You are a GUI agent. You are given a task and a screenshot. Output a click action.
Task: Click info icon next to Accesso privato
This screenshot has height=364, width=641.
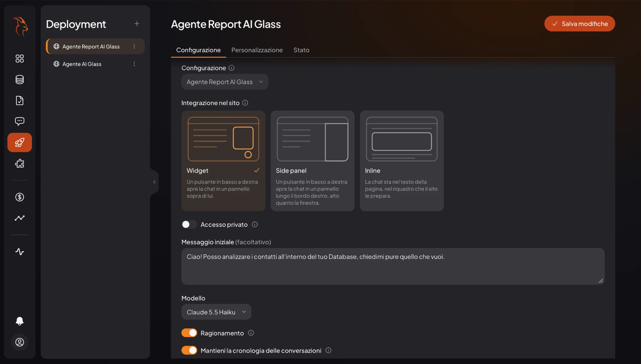pyautogui.click(x=255, y=225)
